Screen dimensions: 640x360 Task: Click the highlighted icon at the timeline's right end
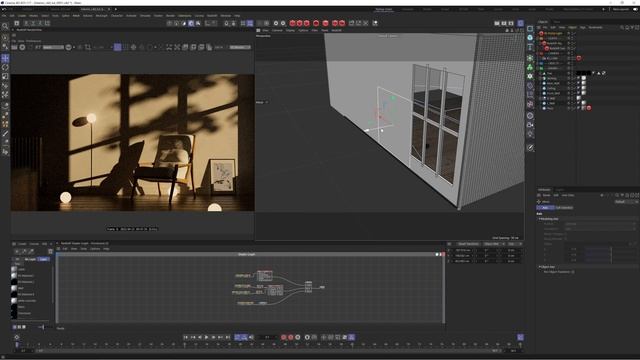520,337
